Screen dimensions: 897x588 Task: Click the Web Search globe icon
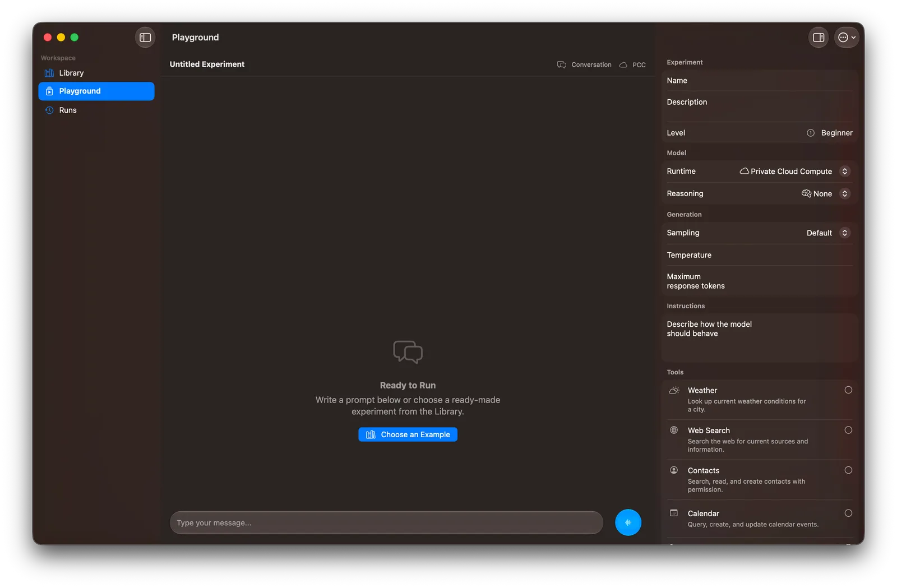point(674,430)
